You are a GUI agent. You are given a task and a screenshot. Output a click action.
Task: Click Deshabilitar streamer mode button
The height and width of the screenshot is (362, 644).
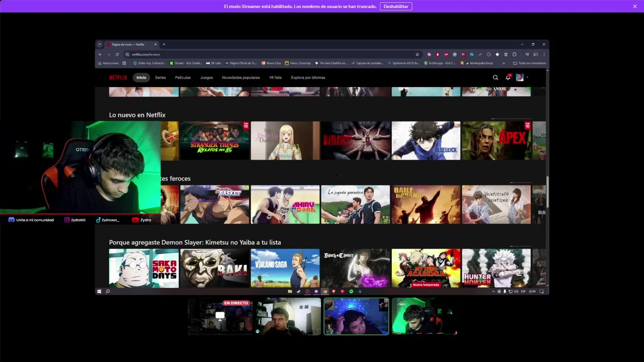pos(396,6)
